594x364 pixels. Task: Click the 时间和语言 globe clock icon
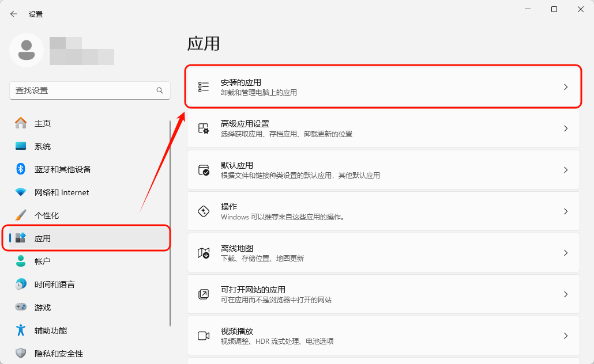21,284
